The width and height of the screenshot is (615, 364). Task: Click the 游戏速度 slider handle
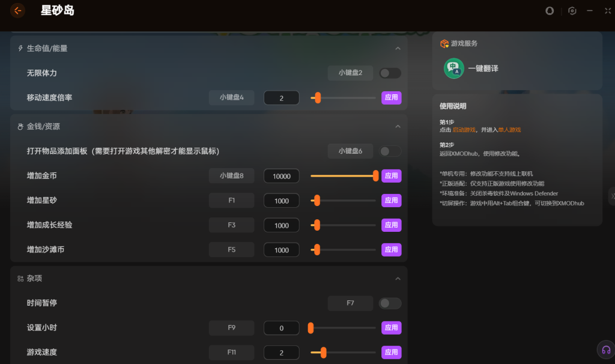tap(324, 353)
